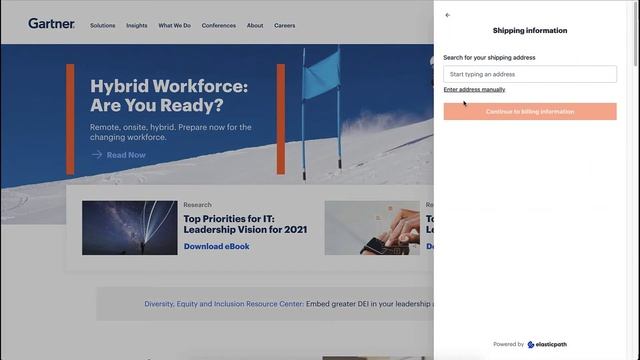Click the Read Now arrow icon
Viewport: 640px width, 360px height.
coord(97,155)
